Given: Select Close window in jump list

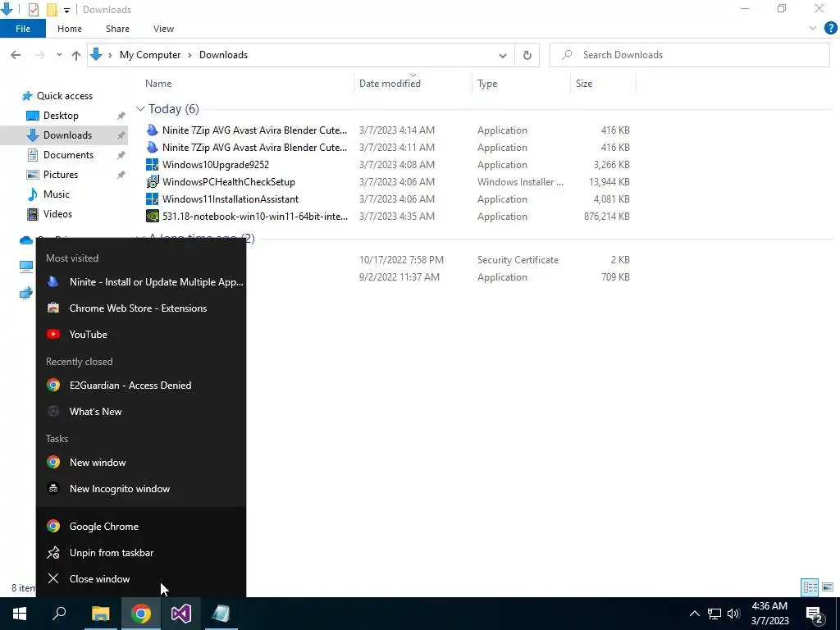Looking at the screenshot, I should coord(141,579).
